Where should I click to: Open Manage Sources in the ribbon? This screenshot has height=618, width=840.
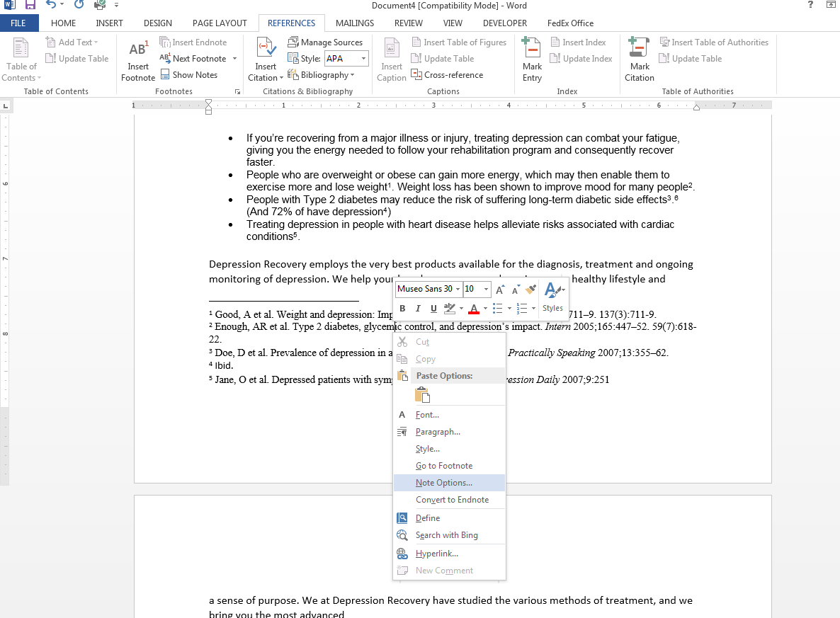pyautogui.click(x=325, y=42)
